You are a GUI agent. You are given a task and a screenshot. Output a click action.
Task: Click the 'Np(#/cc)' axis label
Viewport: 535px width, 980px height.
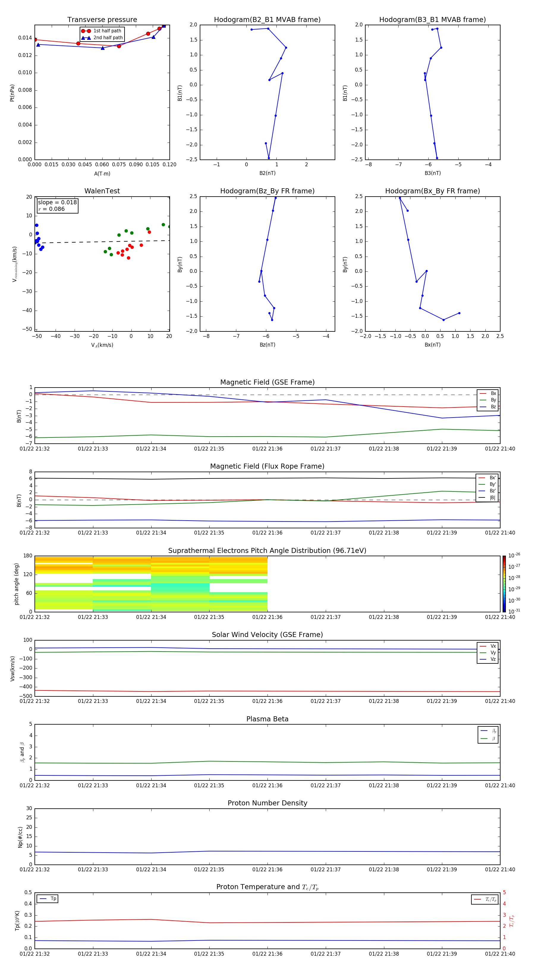click(21, 837)
